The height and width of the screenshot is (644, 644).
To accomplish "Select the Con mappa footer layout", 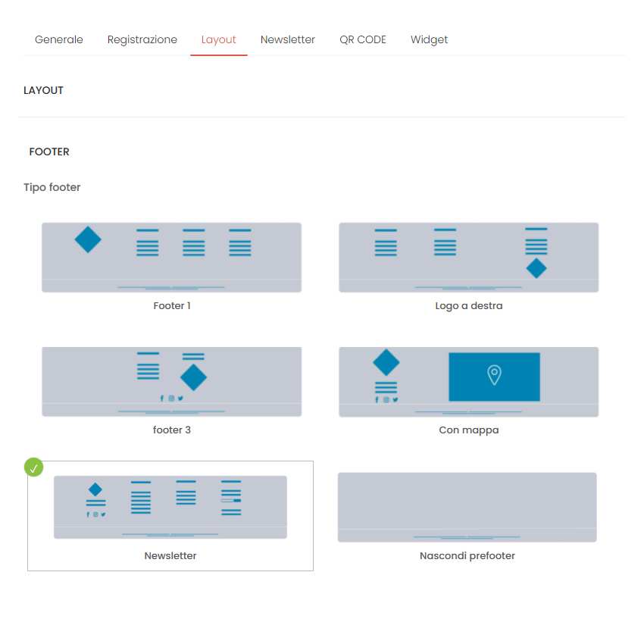I will [x=467, y=381].
